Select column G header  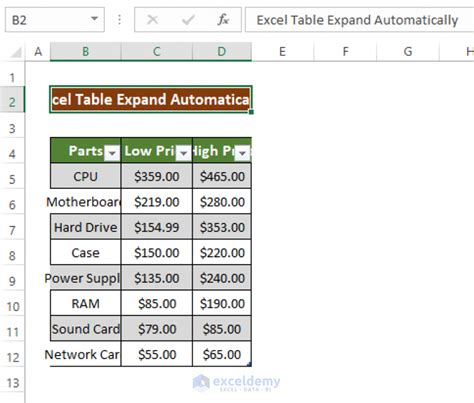408,52
